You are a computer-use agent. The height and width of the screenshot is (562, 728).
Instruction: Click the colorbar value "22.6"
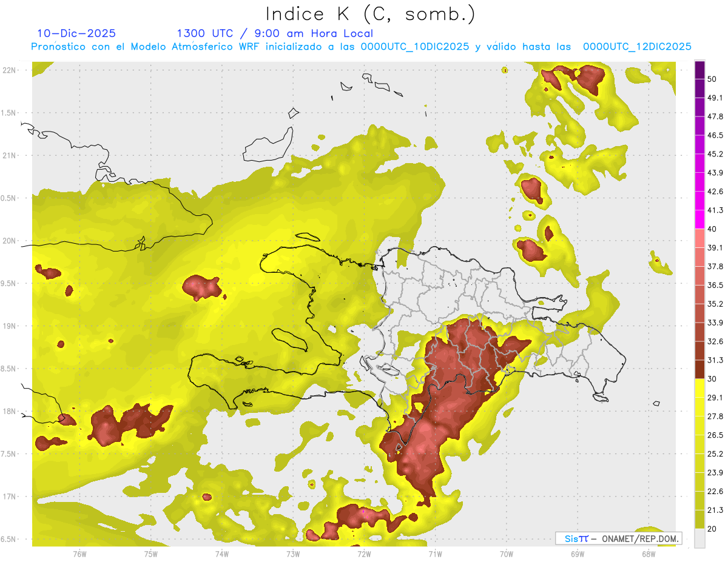click(716, 491)
